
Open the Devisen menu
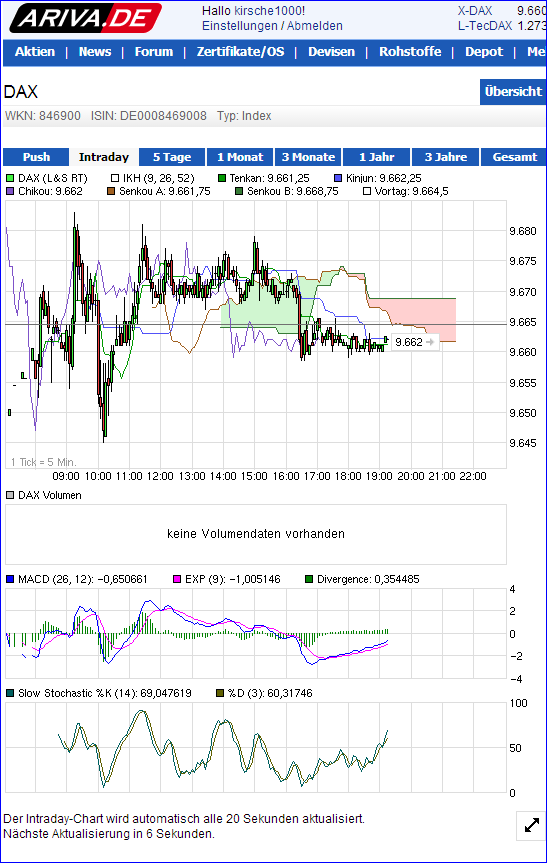[331, 52]
